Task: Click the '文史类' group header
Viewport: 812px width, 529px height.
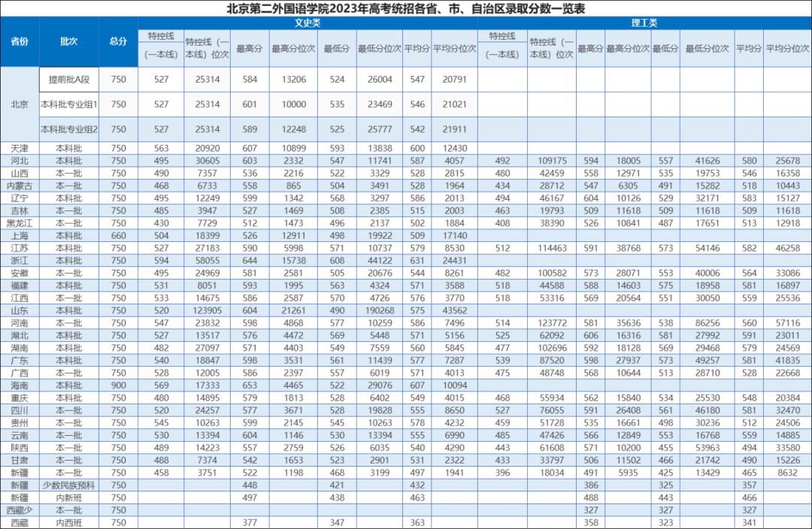Action: click(308, 23)
